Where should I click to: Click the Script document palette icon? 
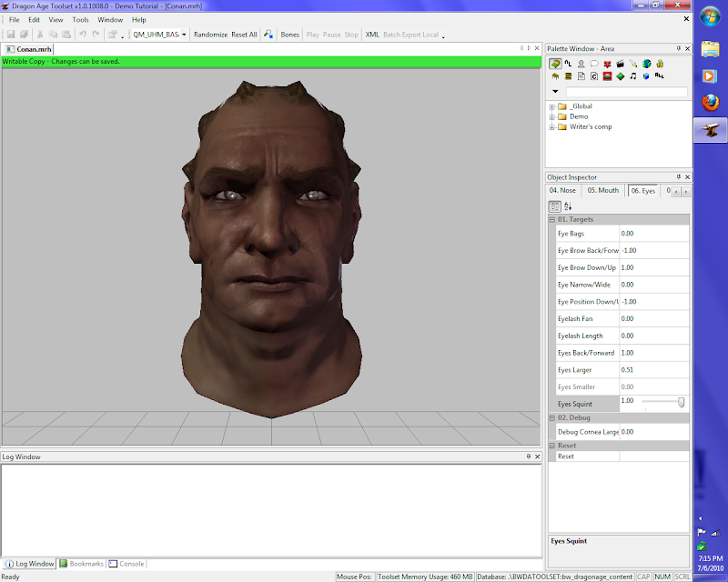coord(581,76)
